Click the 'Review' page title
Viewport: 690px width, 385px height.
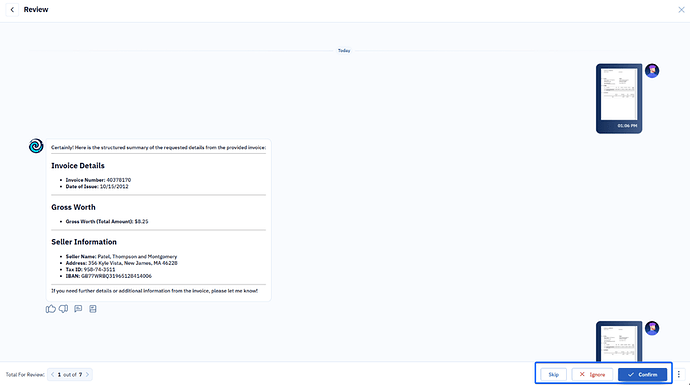[x=36, y=10]
